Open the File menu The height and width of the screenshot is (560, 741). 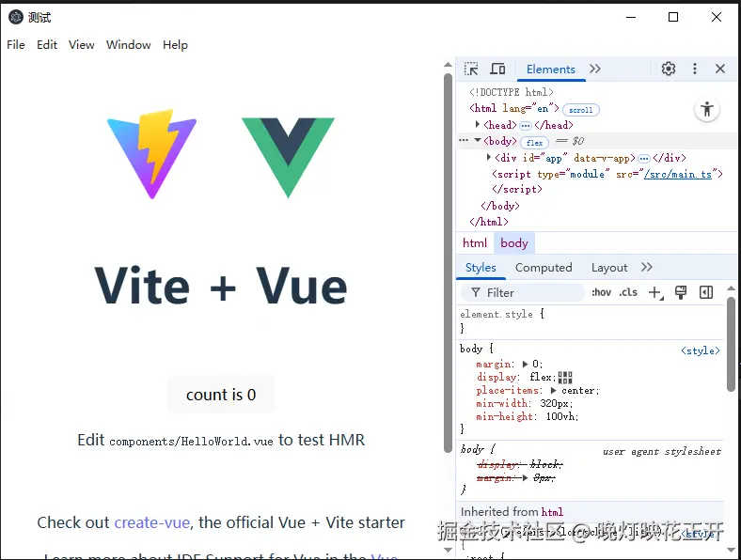16,45
